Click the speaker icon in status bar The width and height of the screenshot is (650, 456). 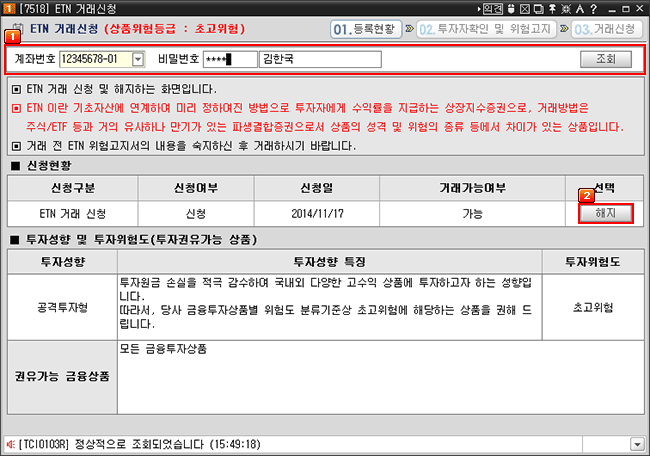tap(11, 444)
